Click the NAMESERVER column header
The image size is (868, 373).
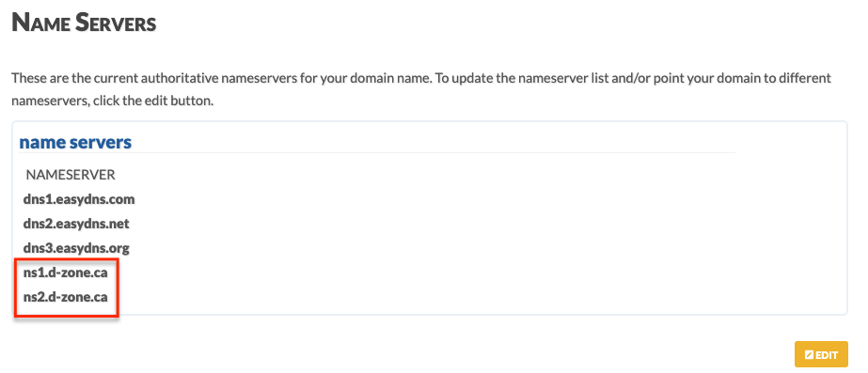[71, 175]
